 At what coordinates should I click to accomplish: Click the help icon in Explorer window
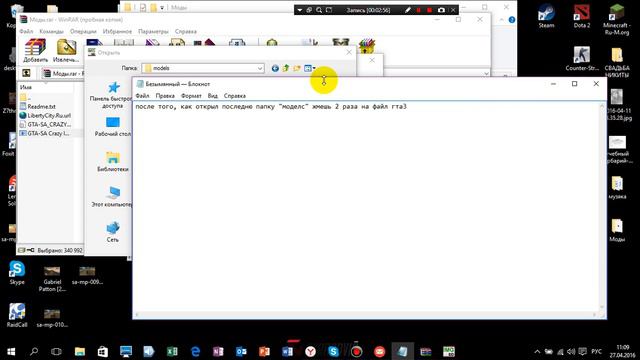pyautogui.click(x=512, y=20)
